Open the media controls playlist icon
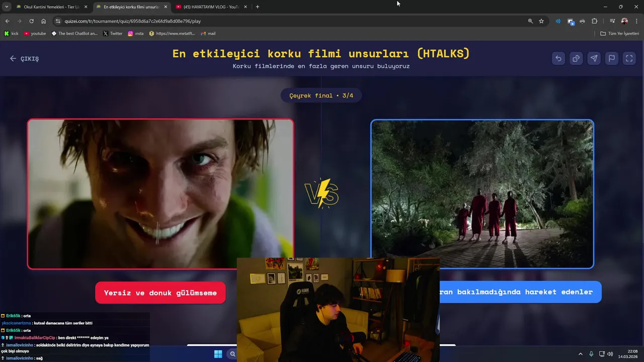Image resolution: width=644 pixels, height=362 pixels. [612, 21]
